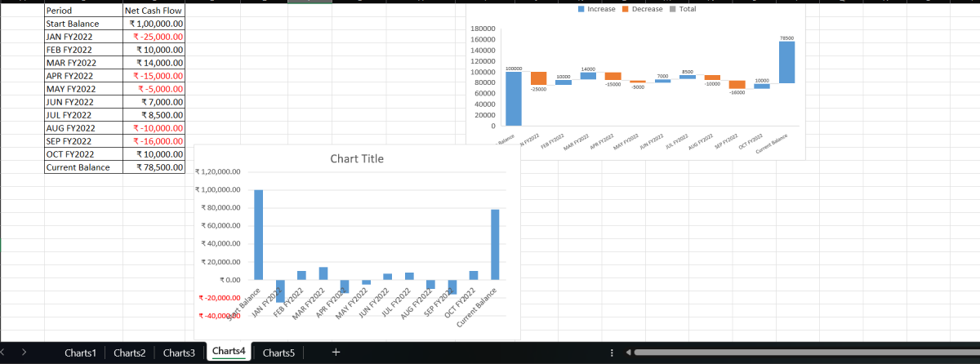Screen dimensions: 980x364
Task: Switch to the Charts1 sheet tab
Action: pos(81,353)
